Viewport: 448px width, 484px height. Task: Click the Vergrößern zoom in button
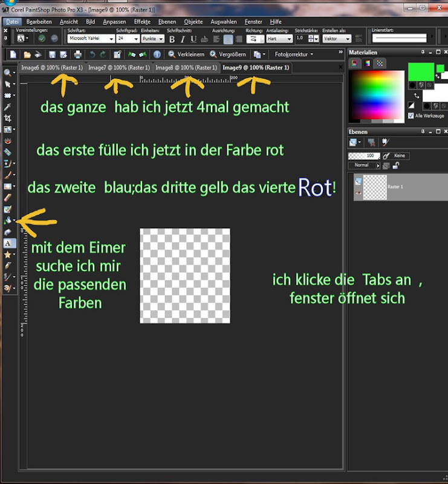click(228, 54)
